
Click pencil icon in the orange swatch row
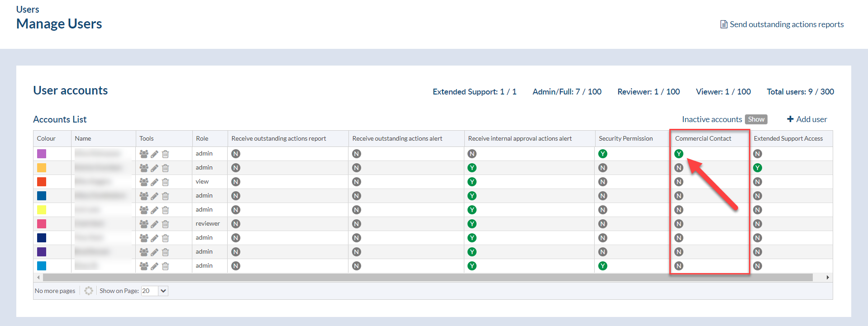click(x=154, y=168)
